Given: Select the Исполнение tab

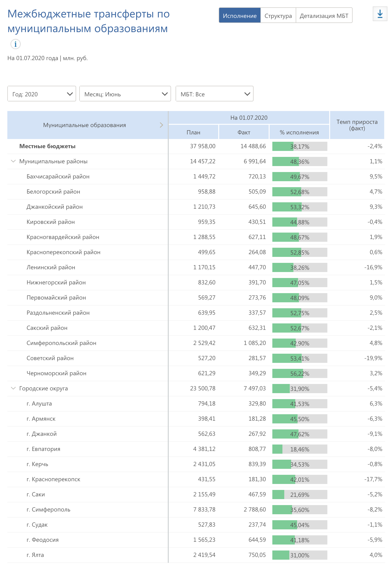Looking at the screenshot, I should pos(240,16).
